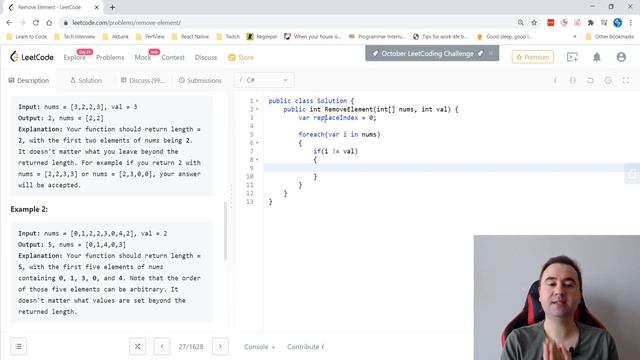Open the Twitch bookmark folder
This screenshot has width=640, height=360.
click(228, 37)
